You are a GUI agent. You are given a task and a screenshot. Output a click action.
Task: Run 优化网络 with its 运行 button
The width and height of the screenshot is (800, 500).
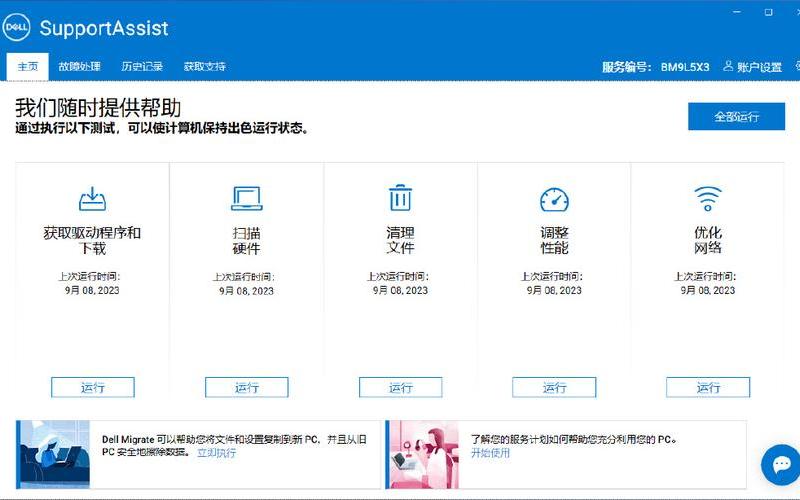[x=708, y=387]
